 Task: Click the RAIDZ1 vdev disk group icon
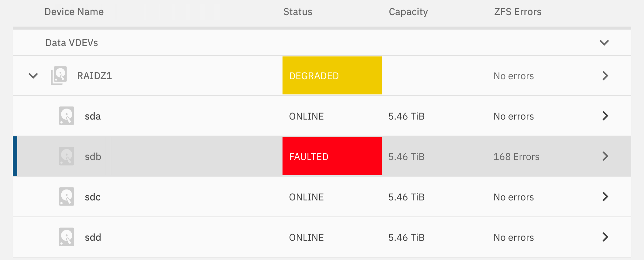click(x=59, y=76)
